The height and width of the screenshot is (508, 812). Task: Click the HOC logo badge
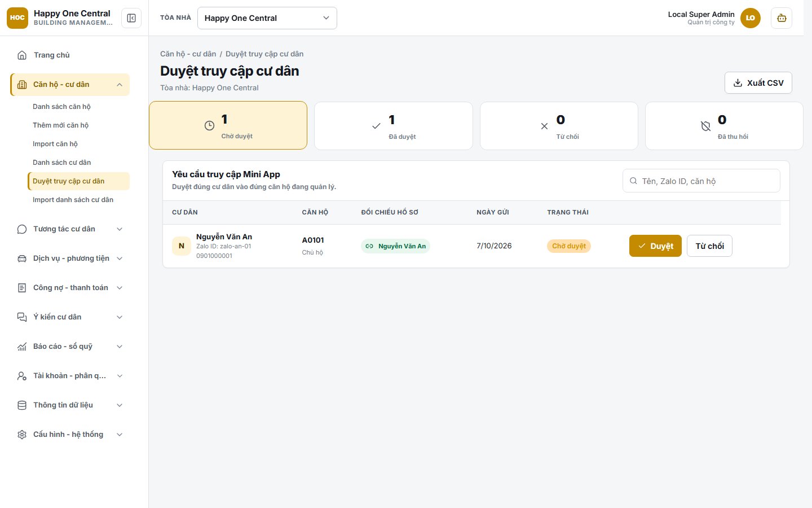[17, 18]
